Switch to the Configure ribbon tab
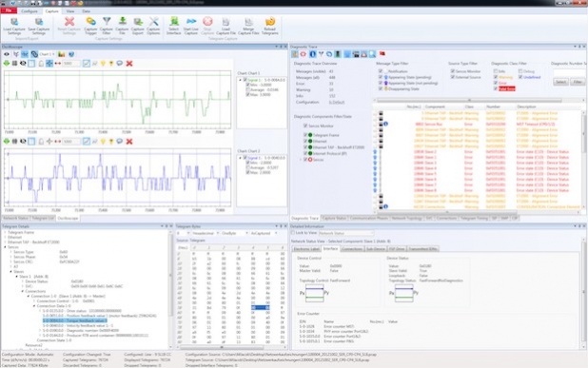This screenshot has width=588, height=368. coord(29,11)
